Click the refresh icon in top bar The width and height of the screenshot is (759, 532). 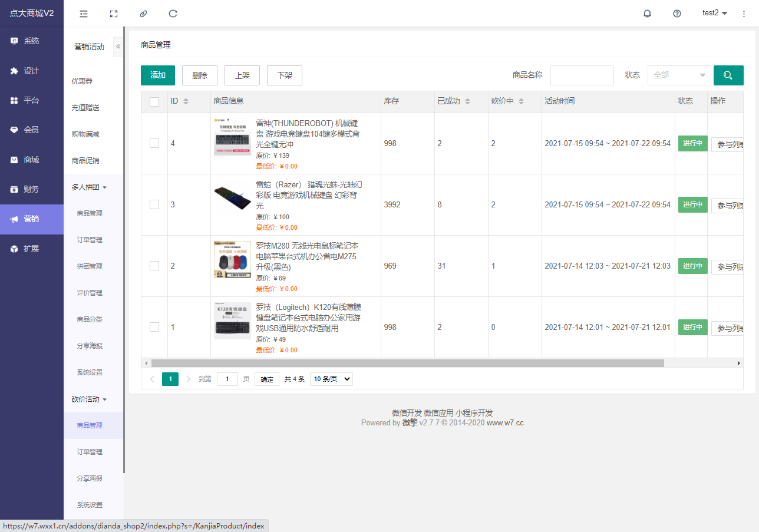pos(173,14)
